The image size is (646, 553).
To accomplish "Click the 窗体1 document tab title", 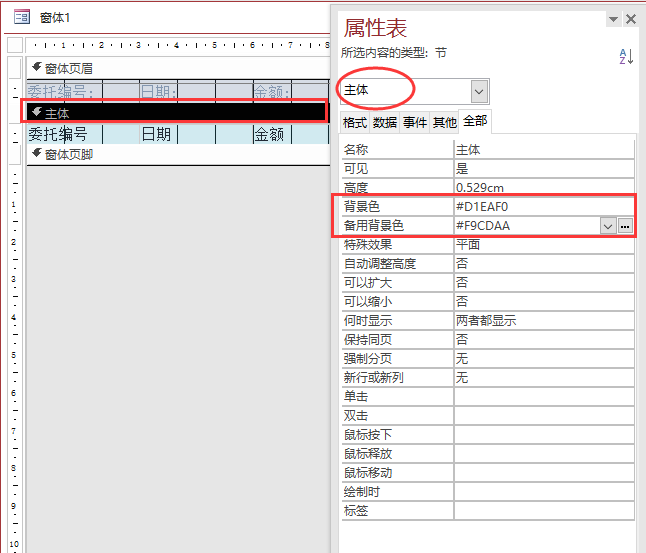I will tap(55, 18).
